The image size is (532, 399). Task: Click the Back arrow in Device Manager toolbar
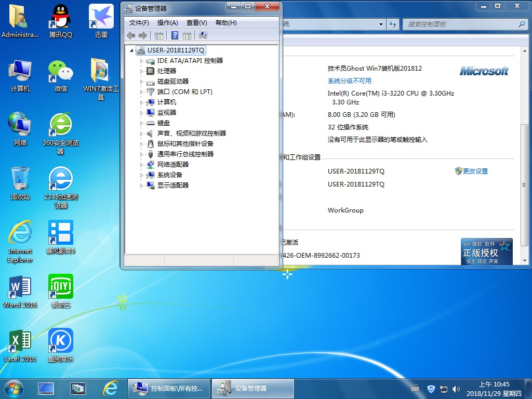coord(130,35)
